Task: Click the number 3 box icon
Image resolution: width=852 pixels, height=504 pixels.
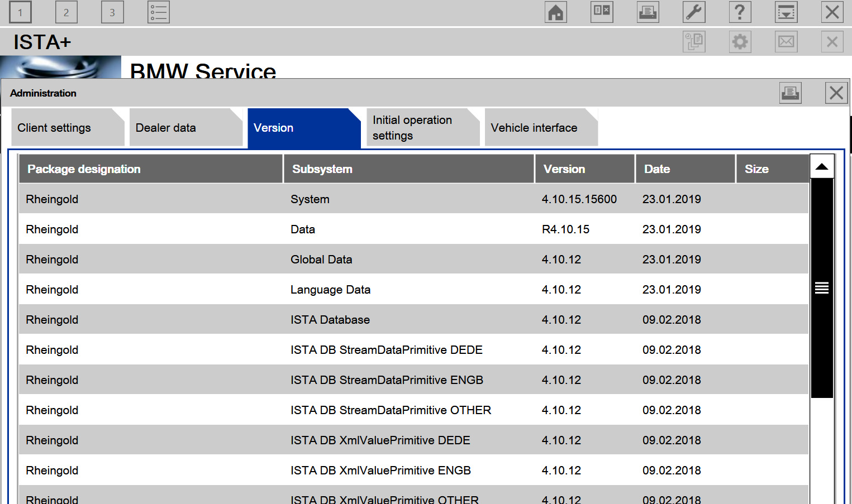Action: 112,12
